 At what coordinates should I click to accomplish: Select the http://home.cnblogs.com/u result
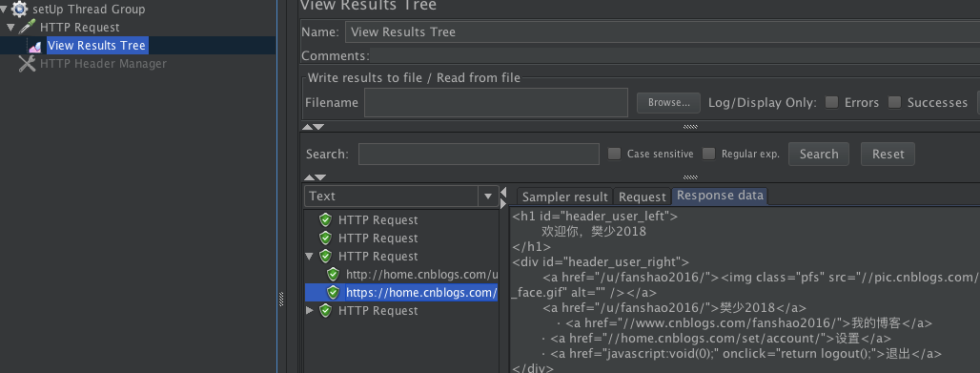(x=421, y=274)
